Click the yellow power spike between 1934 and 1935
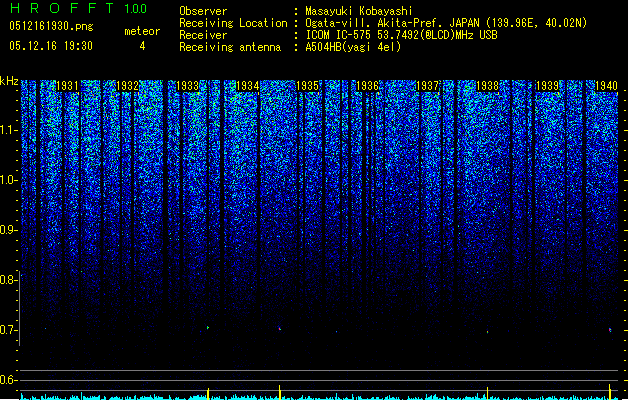The image size is (629, 400). coord(280,392)
